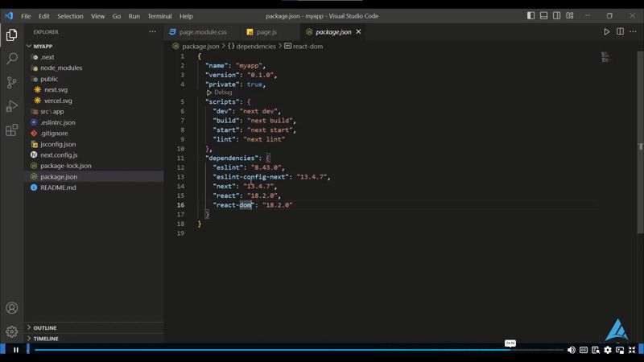Open the .gitignore file
The width and height of the screenshot is (644, 362).
coord(94,133)
